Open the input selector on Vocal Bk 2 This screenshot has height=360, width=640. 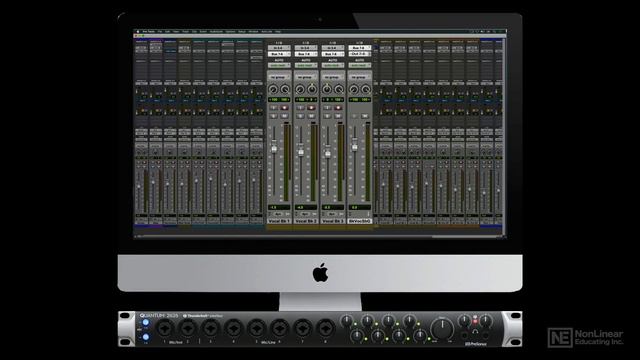pos(306,48)
